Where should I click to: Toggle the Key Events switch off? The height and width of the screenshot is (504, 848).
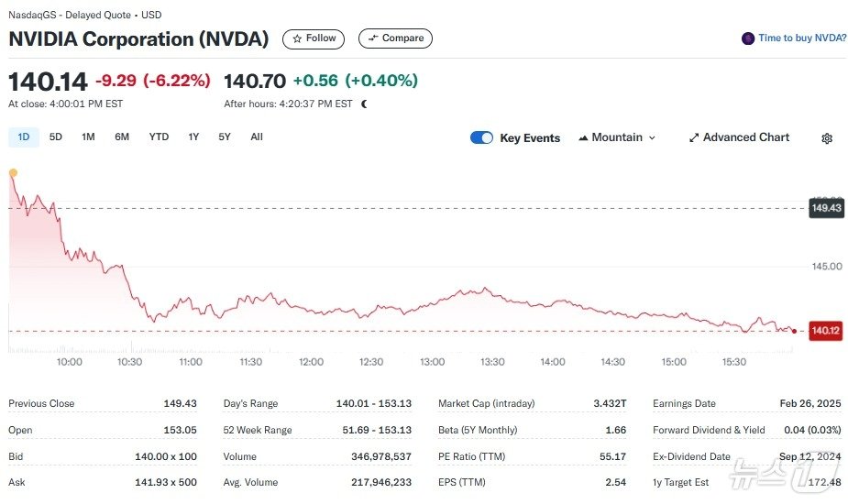click(x=481, y=137)
